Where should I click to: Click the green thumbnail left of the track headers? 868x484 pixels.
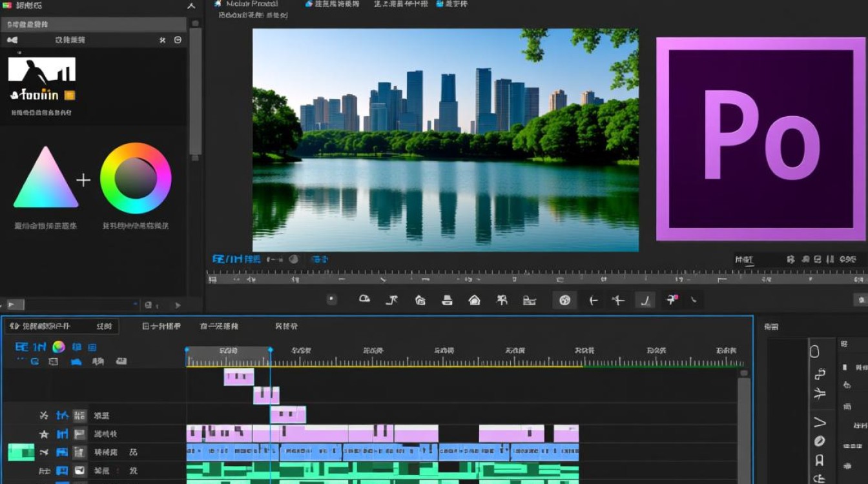21,452
